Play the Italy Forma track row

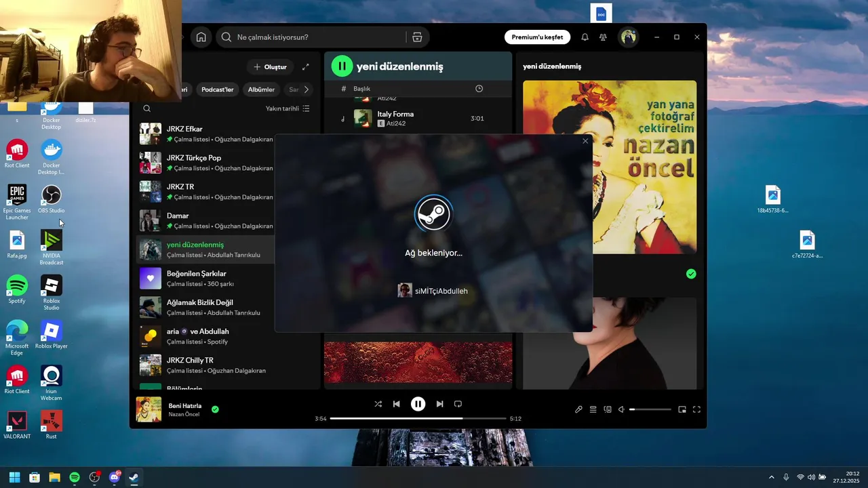[x=418, y=119]
